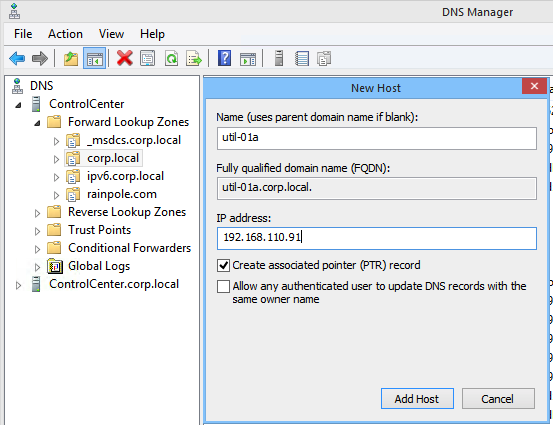Open the View menu

(x=111, y=34)
